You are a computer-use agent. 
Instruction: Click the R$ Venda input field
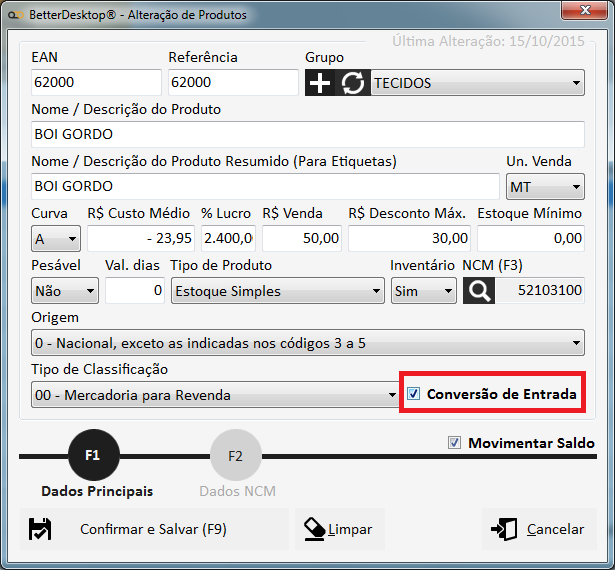(302, 239)
